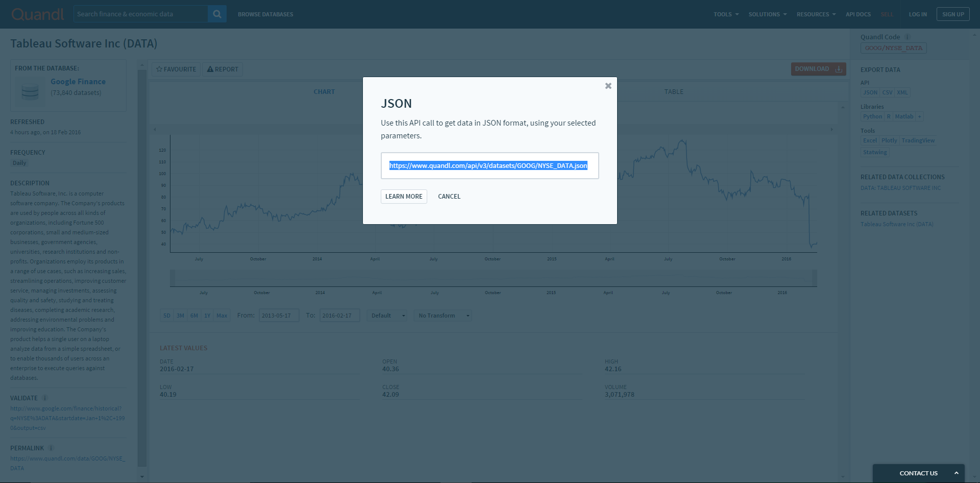Screen dimensions: 980x483
Task: Click Log In
Action: 918,14
